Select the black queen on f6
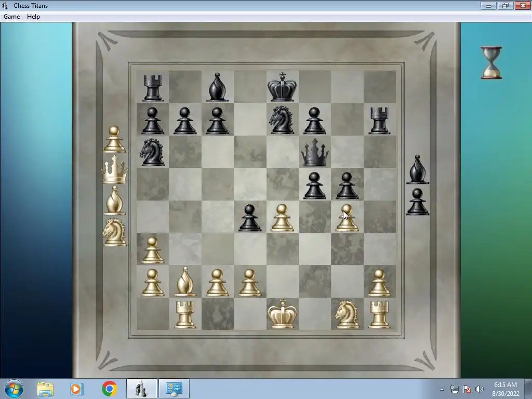This screenshot has width=532, height=399. point(314,153)
